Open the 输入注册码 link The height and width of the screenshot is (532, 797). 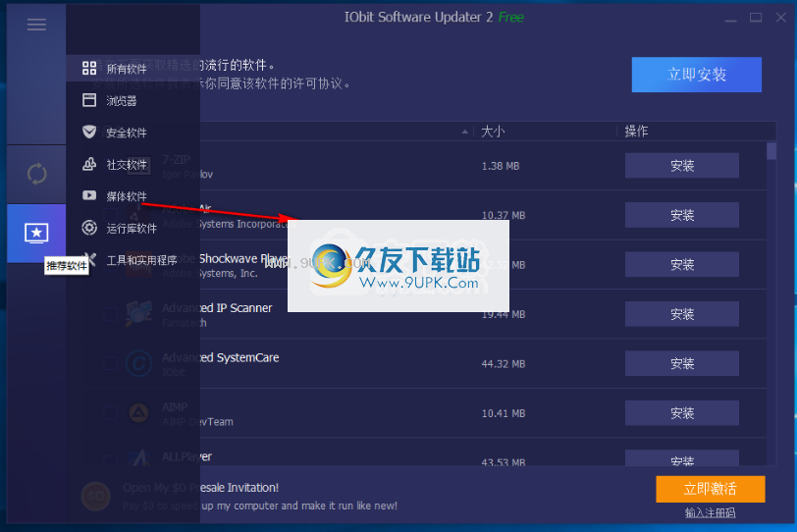pos(710,512)
